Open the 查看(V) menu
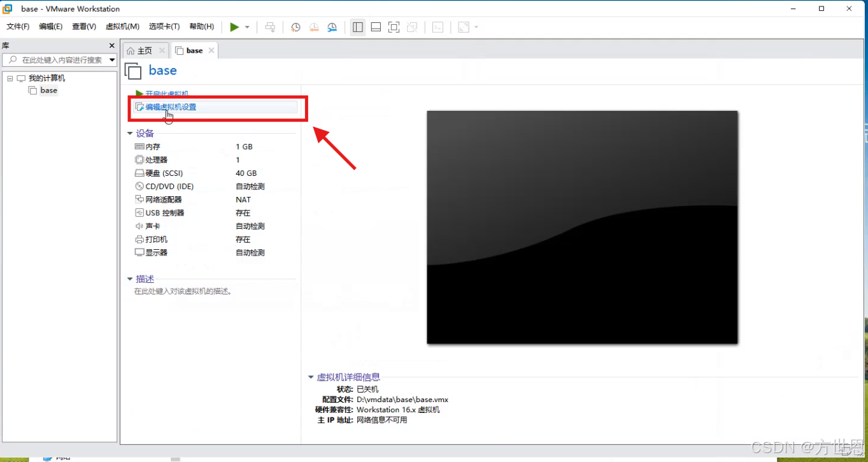The height and width of the screenshot is (462, 868). click(84, 27)
